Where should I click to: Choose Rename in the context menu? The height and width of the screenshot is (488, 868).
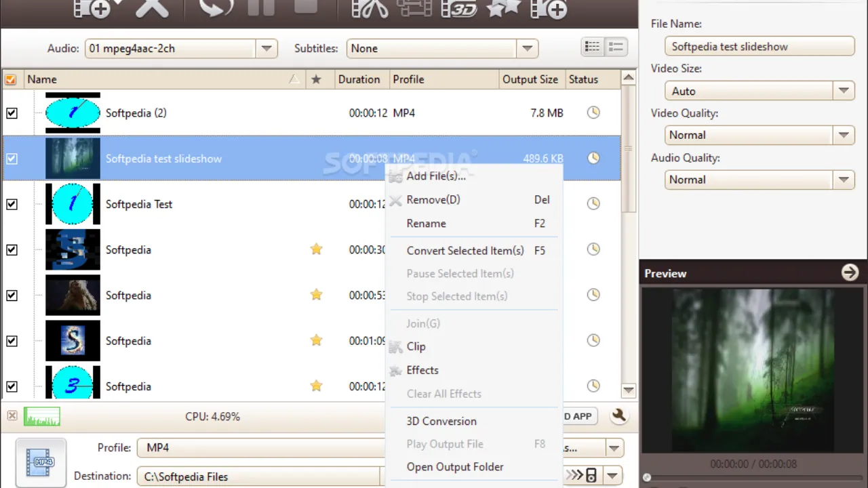[x=426, y=223]
